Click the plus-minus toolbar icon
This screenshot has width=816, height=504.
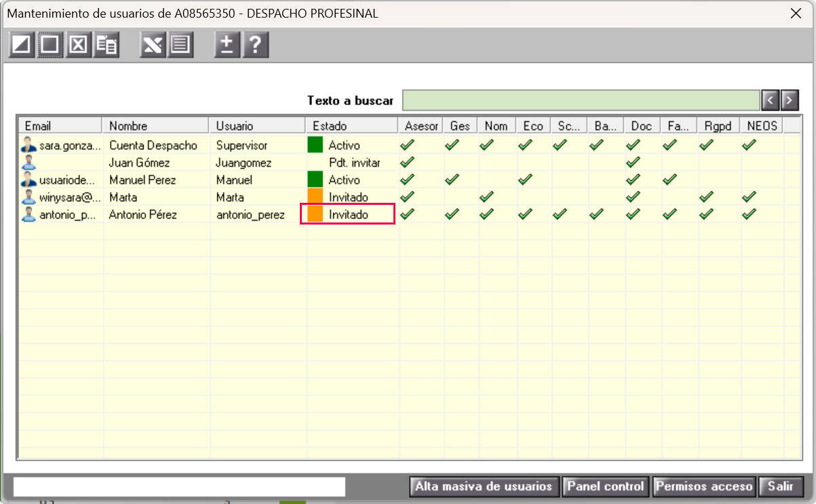(x=227, y=45)
